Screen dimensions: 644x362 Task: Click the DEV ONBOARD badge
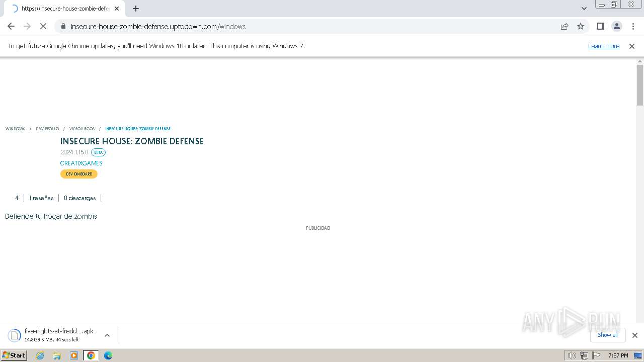(79, 174)
